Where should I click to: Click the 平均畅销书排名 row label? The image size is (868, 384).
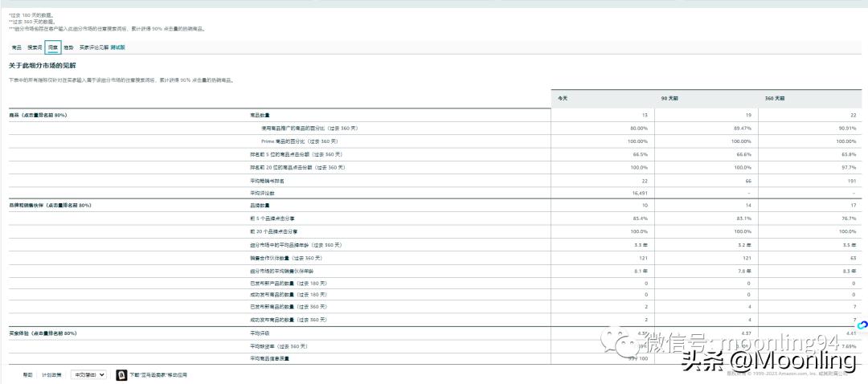268,181
